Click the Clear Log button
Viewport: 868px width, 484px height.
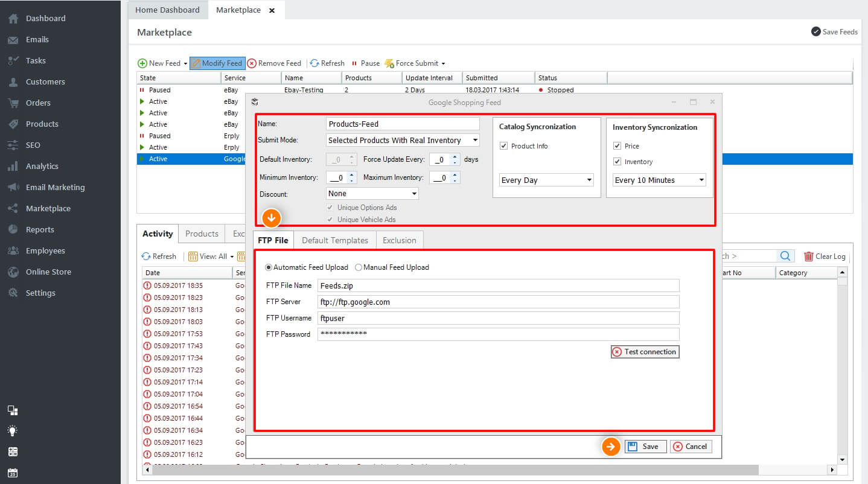pyautogui.click(x=825, y=256)
